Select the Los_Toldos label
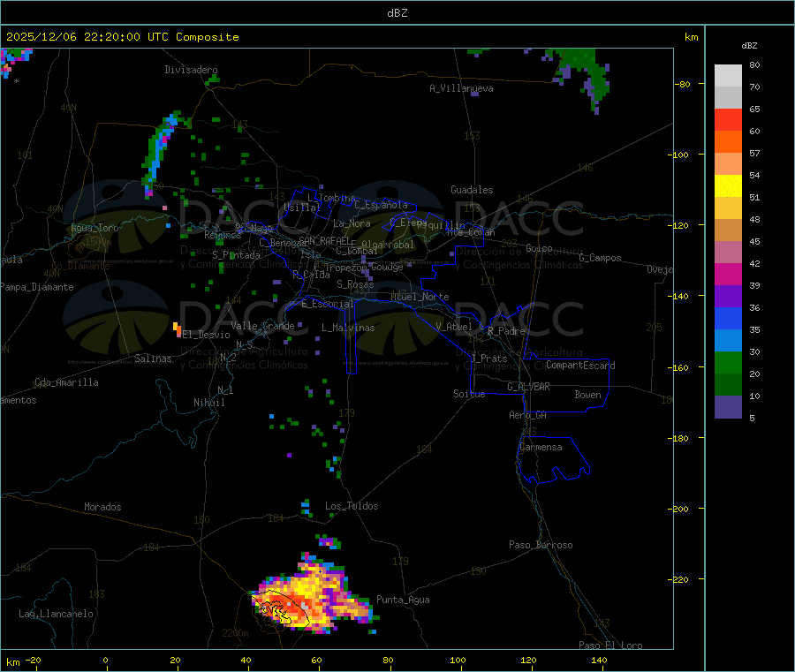This screenshot has height=672, width=795. click(x=352, y=506)
